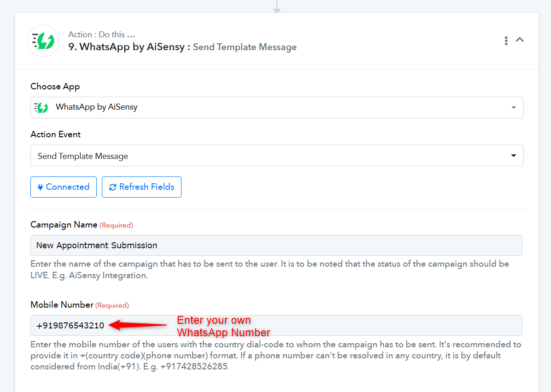Click the AiSensy icon inside Choose App field

click(x=41, y=107)
